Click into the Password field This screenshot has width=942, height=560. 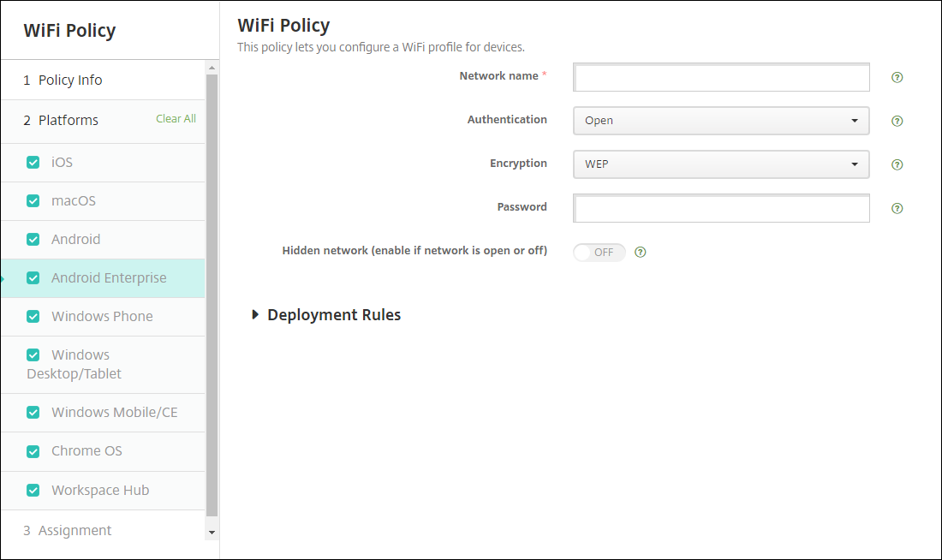[721, 208]
